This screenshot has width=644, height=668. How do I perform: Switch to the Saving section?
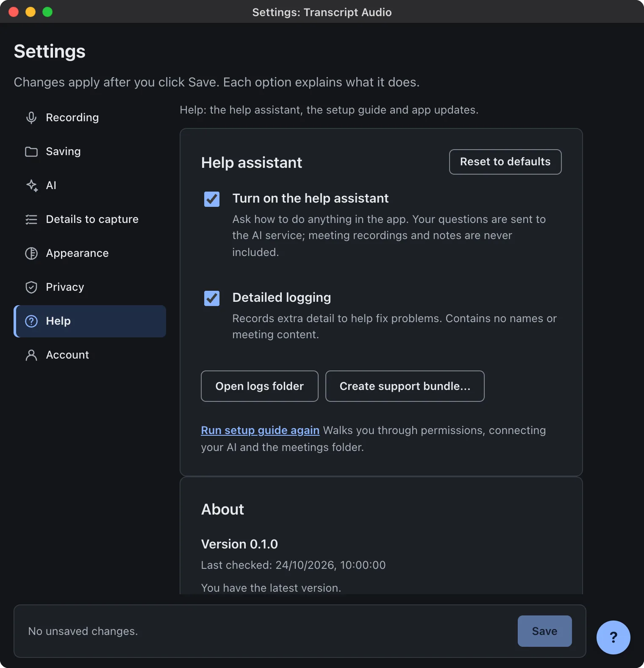pyautogui.click(x=90, y=151)
